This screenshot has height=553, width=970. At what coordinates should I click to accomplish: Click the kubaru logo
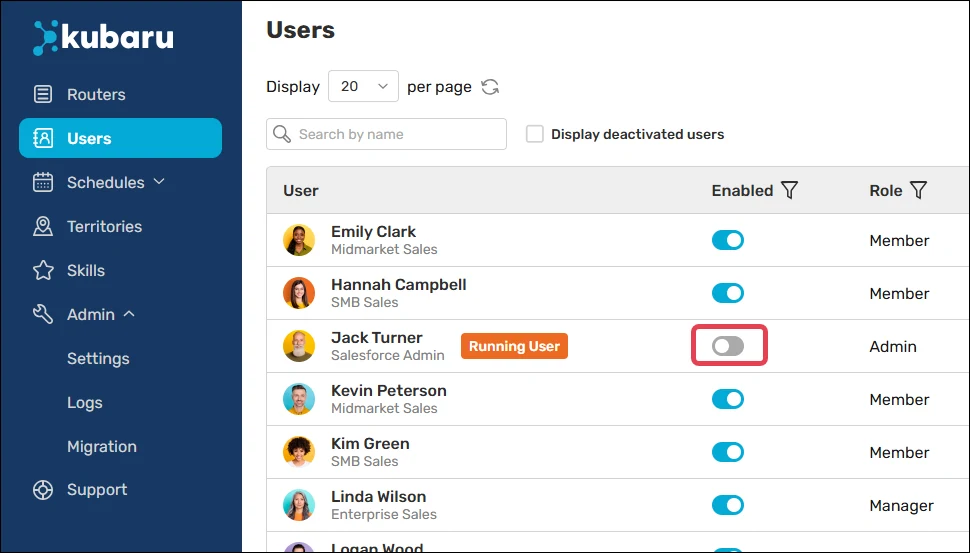(103, 37)
